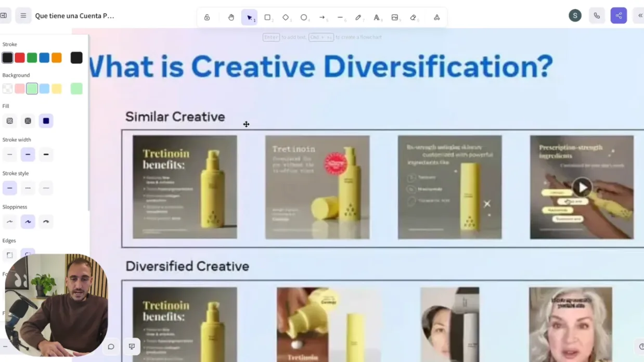Choose the cross-hatch fill style

(28, 121)
